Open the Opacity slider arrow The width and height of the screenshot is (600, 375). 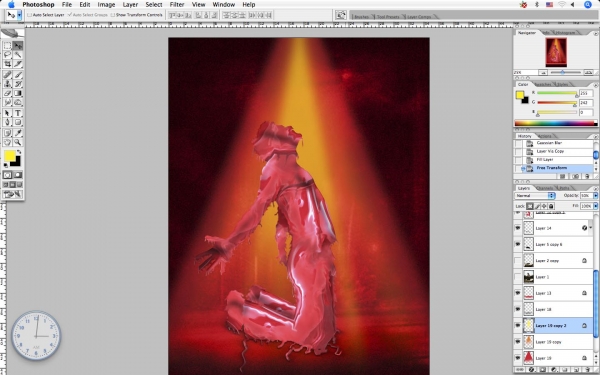click(x=595, y=196)
